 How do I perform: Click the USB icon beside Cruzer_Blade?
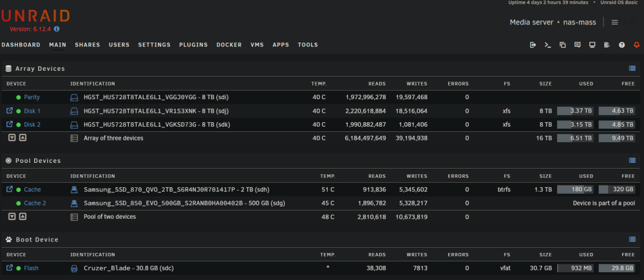74,268
